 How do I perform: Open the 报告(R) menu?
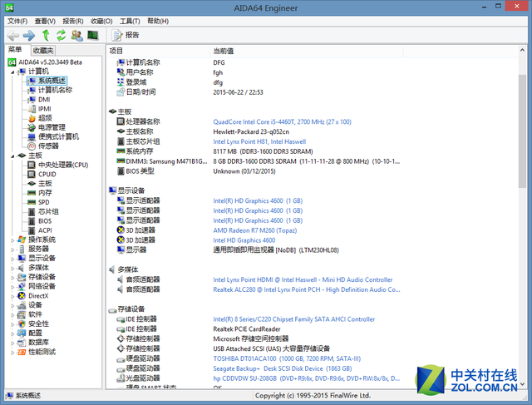click(73, 21)
